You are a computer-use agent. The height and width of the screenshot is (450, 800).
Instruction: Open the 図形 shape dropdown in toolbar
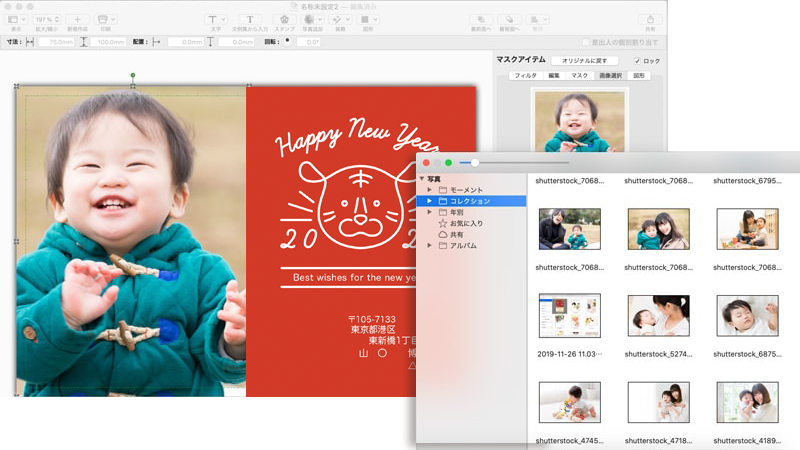368,19
